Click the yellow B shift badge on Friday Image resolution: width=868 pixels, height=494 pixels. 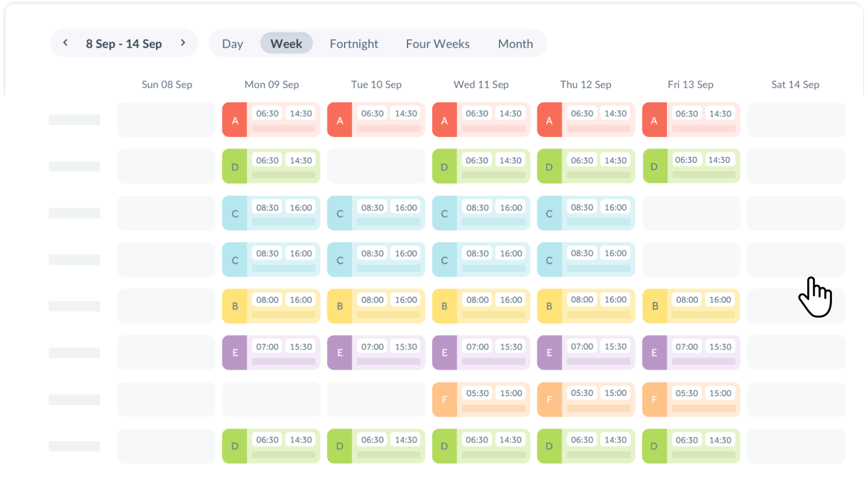655,306
